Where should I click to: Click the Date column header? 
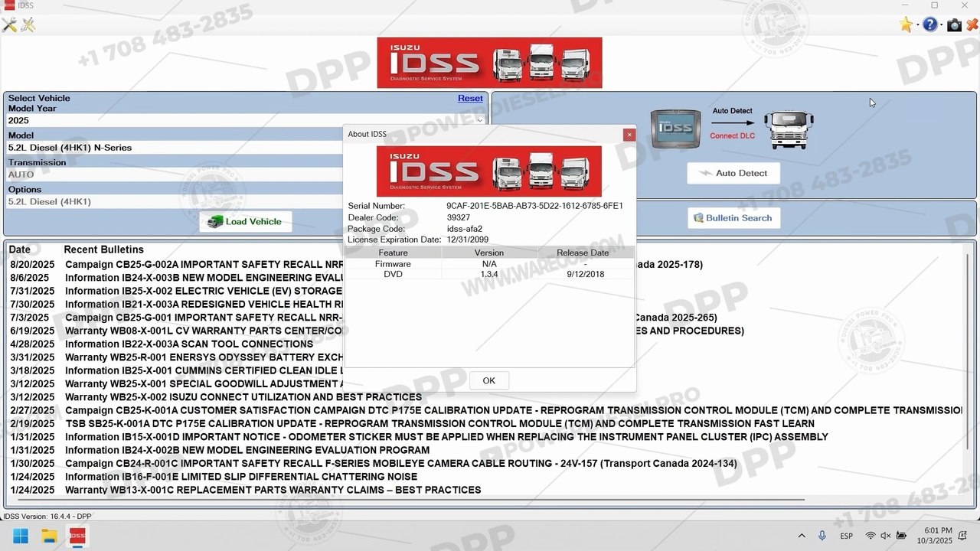[x=20, y=249]
